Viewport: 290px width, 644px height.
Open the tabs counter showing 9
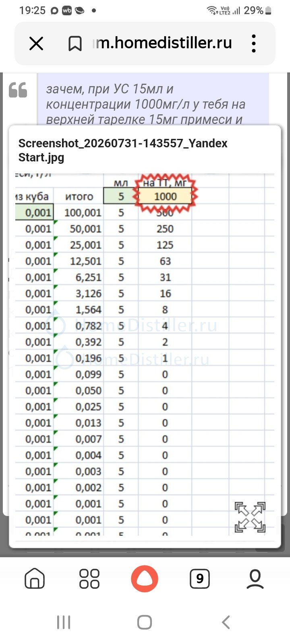click(x=200, y=579)
